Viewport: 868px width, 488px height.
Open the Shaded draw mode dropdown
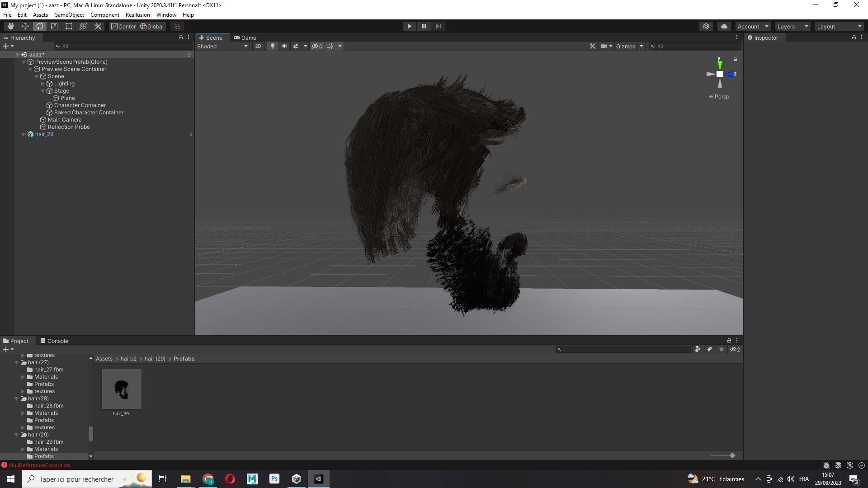coord(222,46)
